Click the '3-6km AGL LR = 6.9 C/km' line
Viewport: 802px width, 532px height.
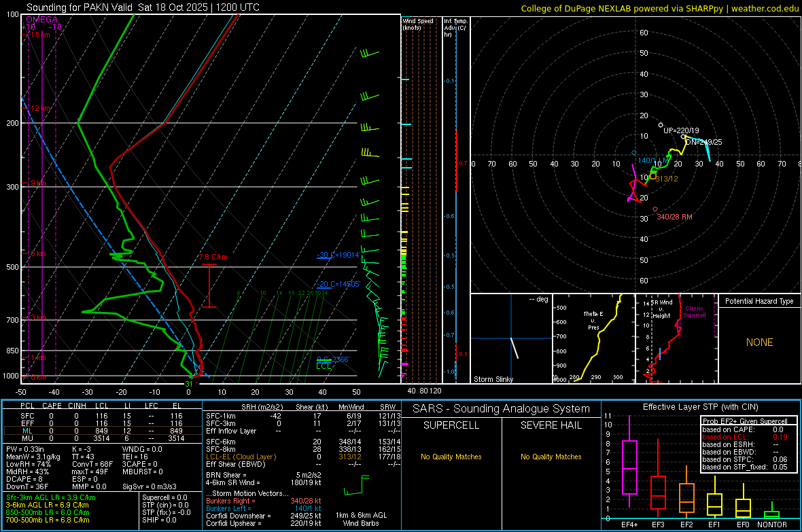point(48,505)
